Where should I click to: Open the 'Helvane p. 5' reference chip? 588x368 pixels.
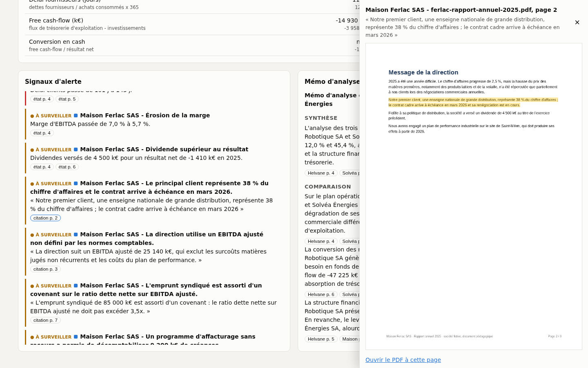pyautogui.click(x=321, y=339)
